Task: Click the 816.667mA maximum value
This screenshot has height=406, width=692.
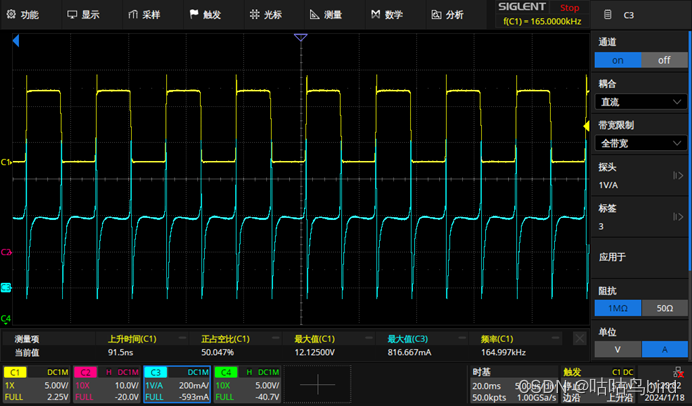Action: click(409, 352)
